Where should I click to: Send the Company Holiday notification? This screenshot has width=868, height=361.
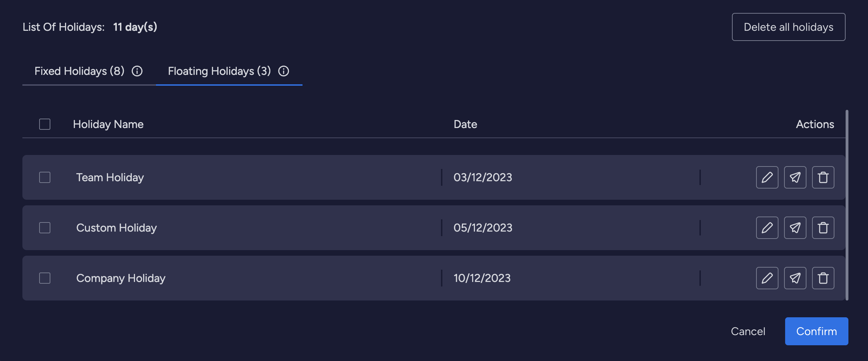tap(795, 278)
